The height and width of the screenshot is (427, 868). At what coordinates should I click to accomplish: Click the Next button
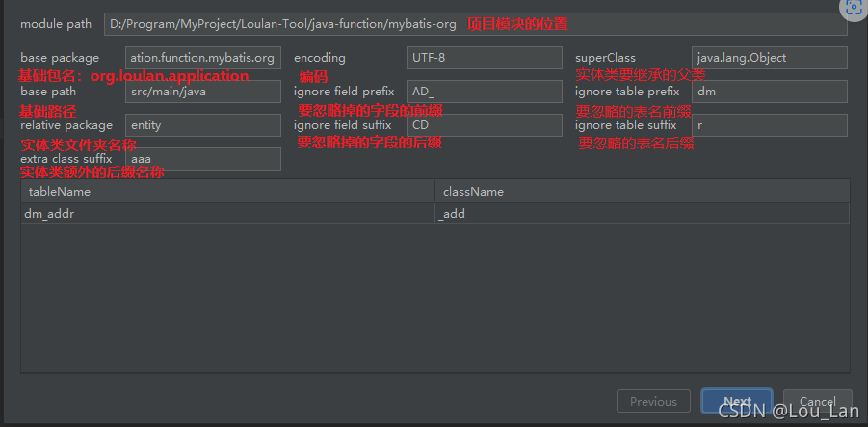click(737, 401)
